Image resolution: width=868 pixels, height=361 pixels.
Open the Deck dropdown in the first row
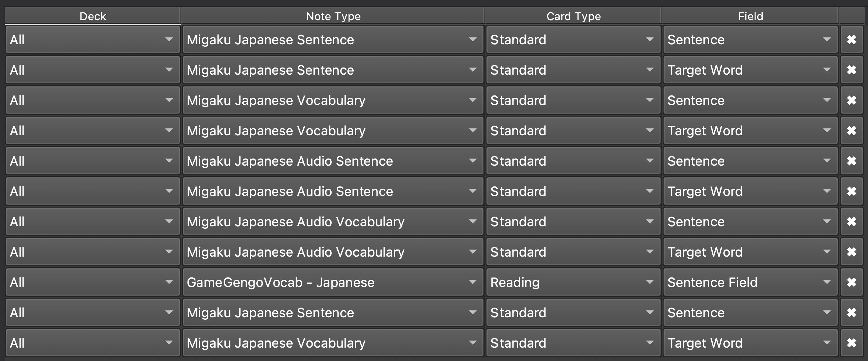(x=93, y=39)
